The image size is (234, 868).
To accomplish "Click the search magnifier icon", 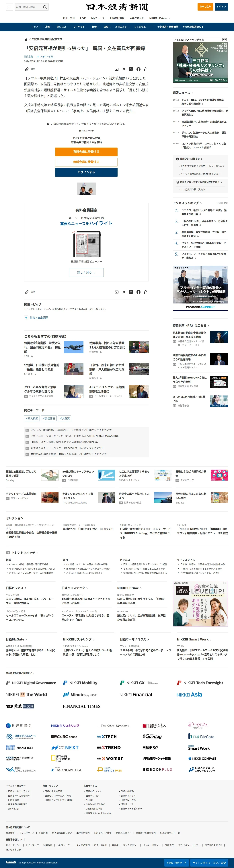I will point(45,7).
